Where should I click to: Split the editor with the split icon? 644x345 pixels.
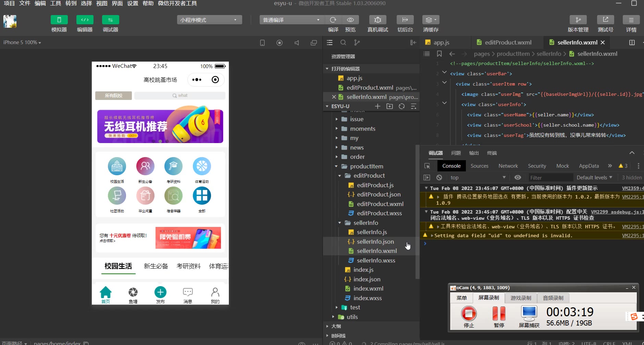pos(632,42)
